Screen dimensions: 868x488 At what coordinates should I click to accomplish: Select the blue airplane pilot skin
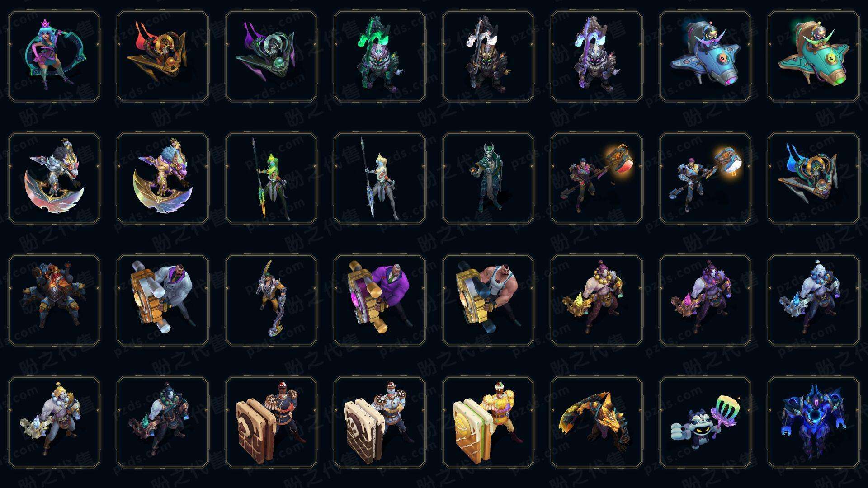705,56
